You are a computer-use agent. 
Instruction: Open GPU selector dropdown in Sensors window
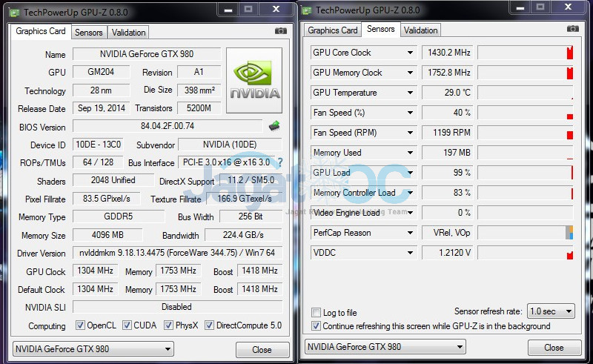385,347
